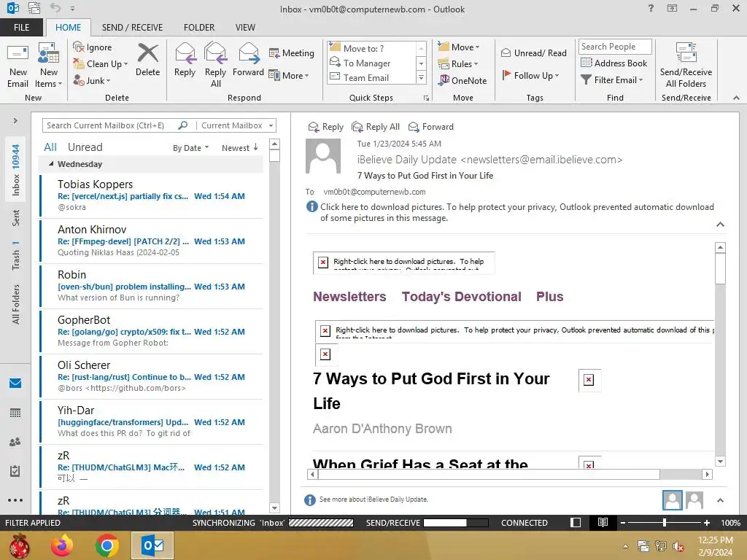
Task: Show All messages filter
Action: tap(50, 147)
